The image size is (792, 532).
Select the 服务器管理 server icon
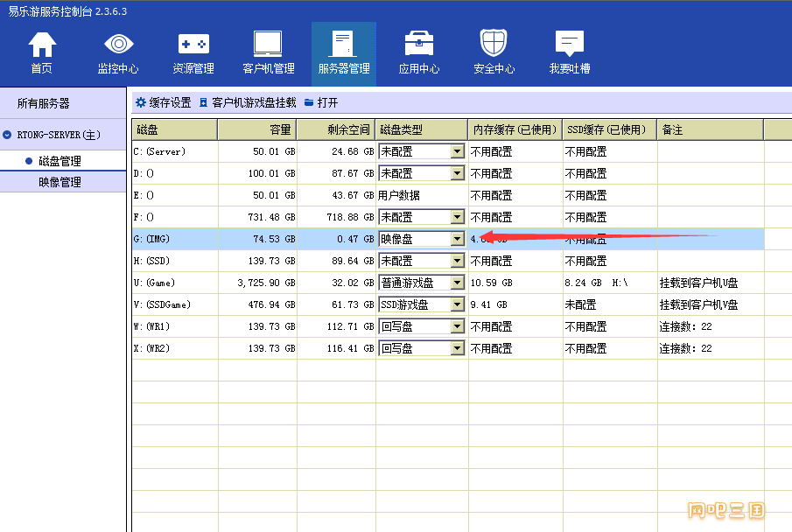point(343,44)
